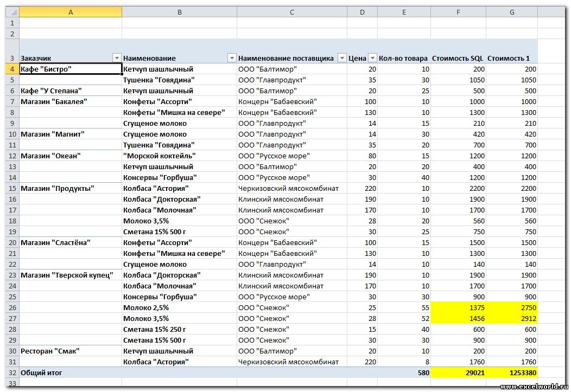Select column F header
Viewport: 571px width, 392px height.
click(x=458, y=12)
